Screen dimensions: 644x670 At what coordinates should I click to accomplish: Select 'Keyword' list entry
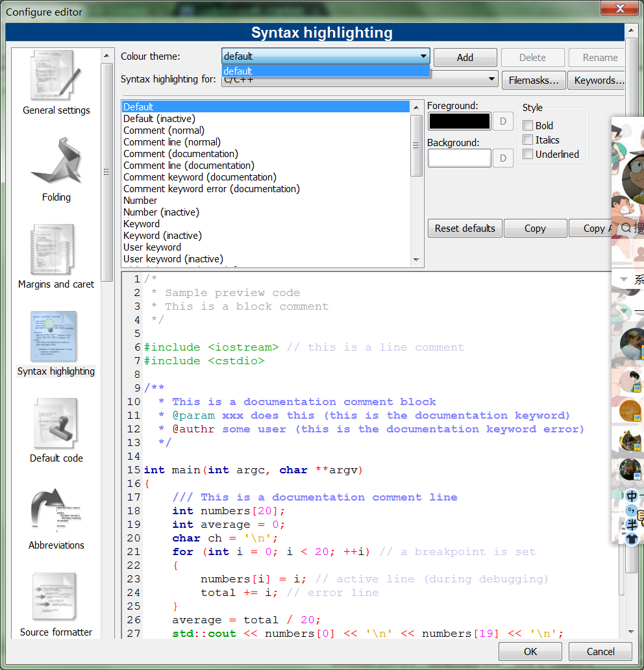coord(266,224)
